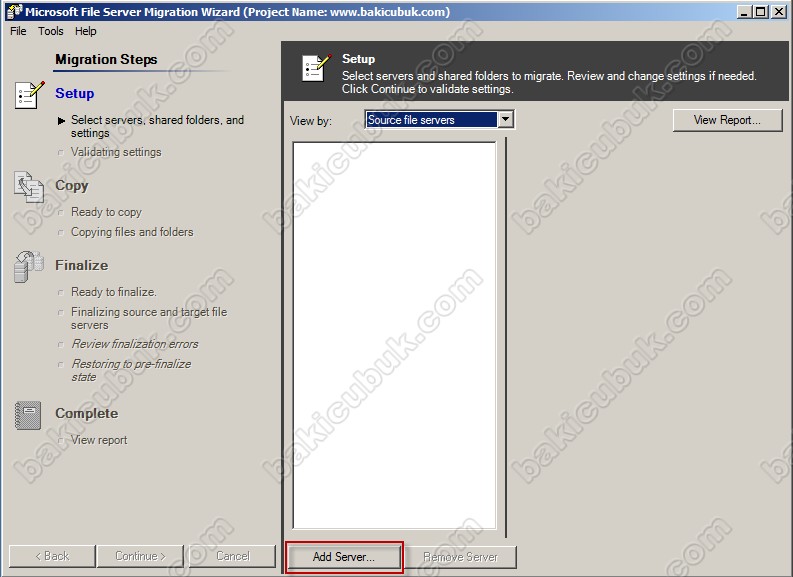Image resolution: width=793 pixels, height=577 pixels.
Task: Click the Add Server button
Action: (x=344, y=557)
